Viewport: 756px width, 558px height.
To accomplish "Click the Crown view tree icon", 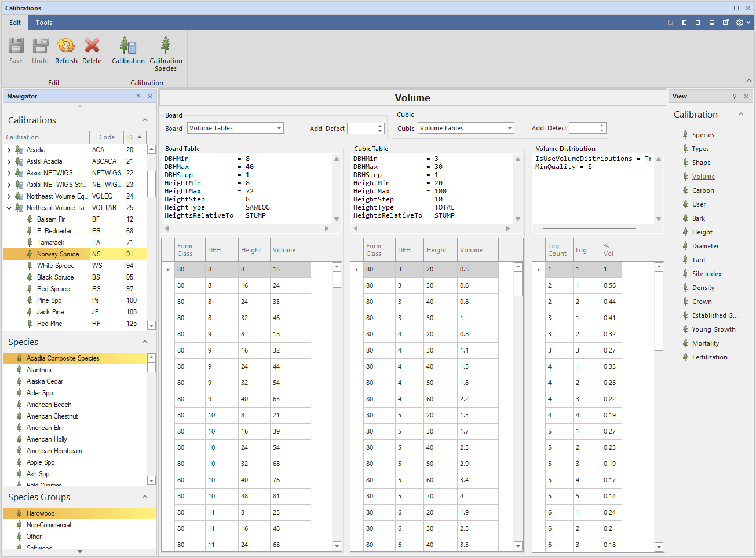I will click(685, 302).
